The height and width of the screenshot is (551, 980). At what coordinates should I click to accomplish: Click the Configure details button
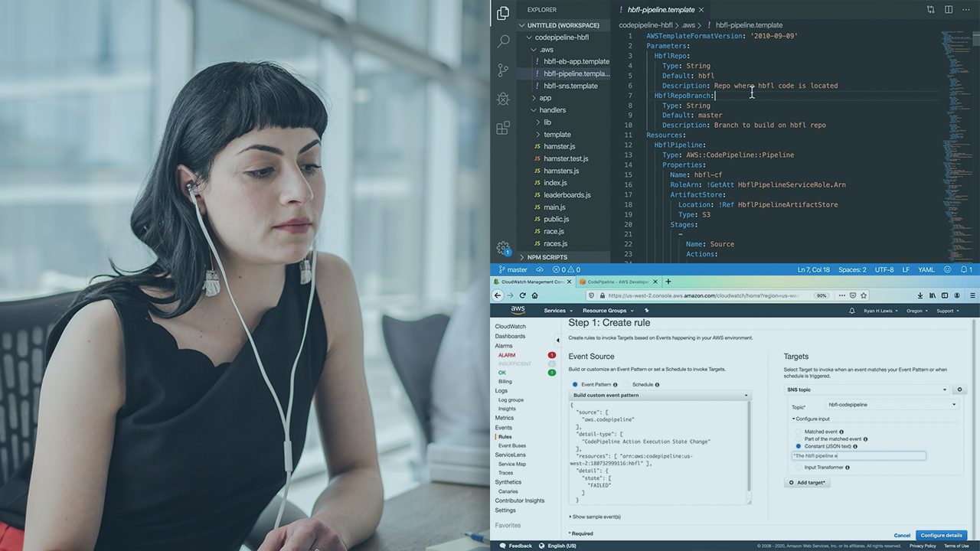click(941, 535)
